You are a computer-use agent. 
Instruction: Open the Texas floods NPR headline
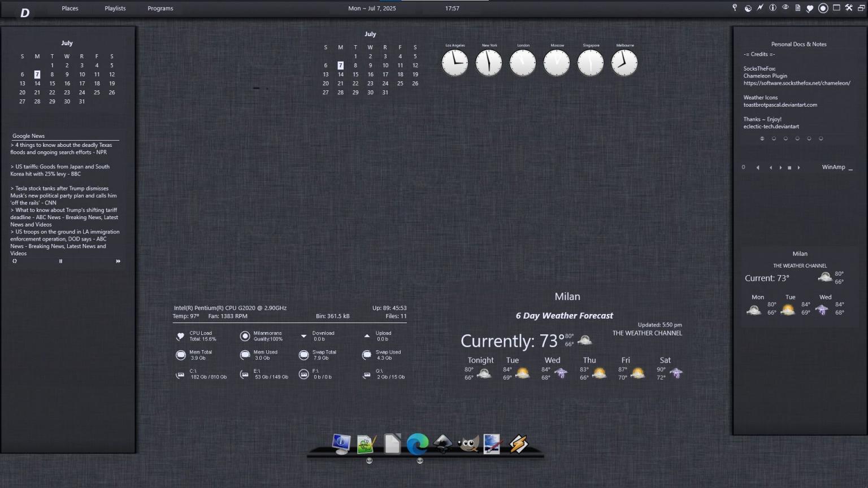click(x=61, y=149)
